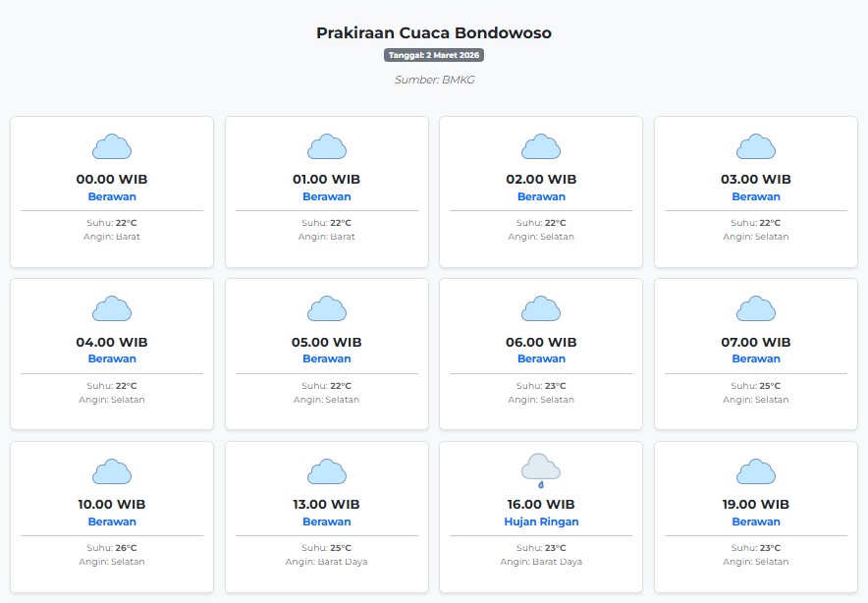Image resolution: width=868 pixels, height=603 pixels.
Task: Click the cloud icon for 05.00 WIB
Action: (327, 309)
